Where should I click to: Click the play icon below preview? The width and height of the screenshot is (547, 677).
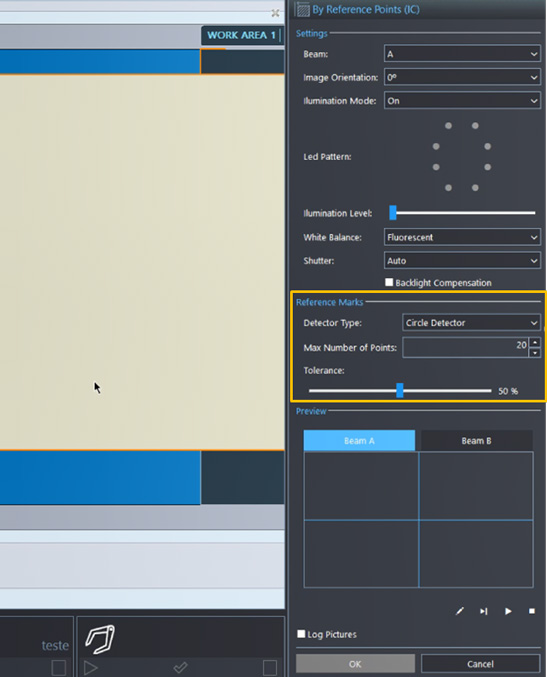508,611
